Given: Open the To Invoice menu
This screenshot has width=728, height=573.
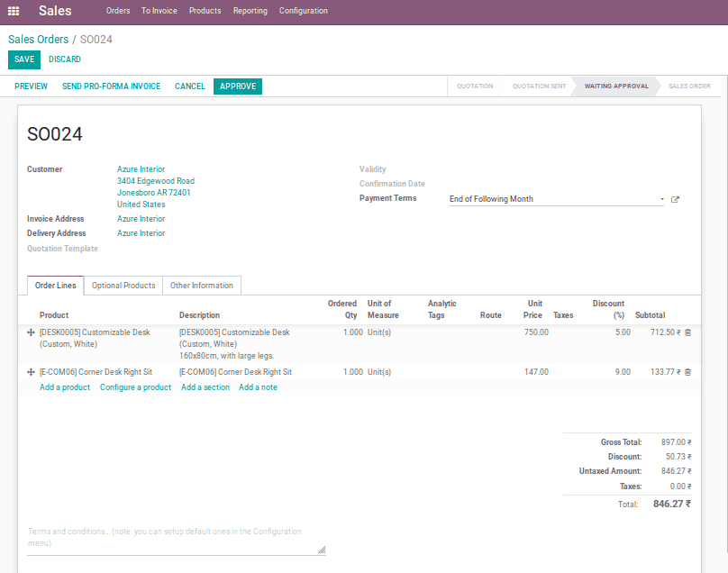Looking at the screenshot, I should [159, 11].
